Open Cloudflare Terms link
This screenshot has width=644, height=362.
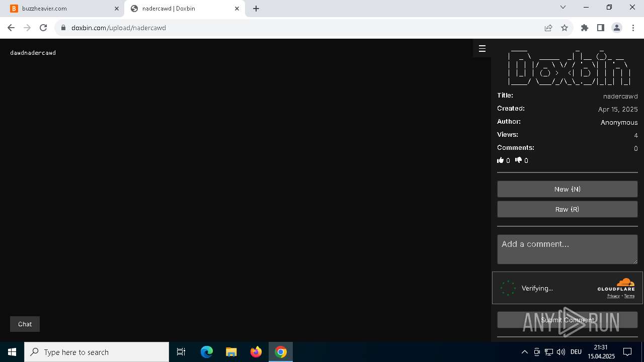coord(629,296)
